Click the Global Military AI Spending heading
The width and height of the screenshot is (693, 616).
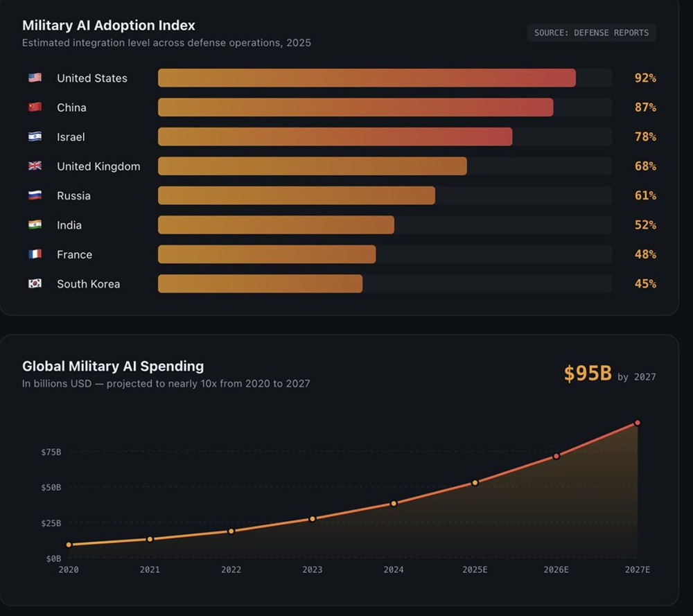[x=113, y=367]
